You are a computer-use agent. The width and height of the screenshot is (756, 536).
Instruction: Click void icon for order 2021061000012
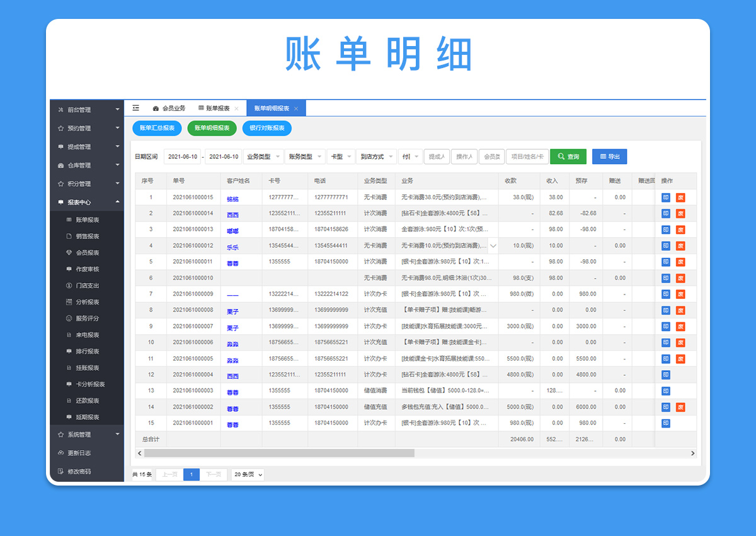point(680,246)
